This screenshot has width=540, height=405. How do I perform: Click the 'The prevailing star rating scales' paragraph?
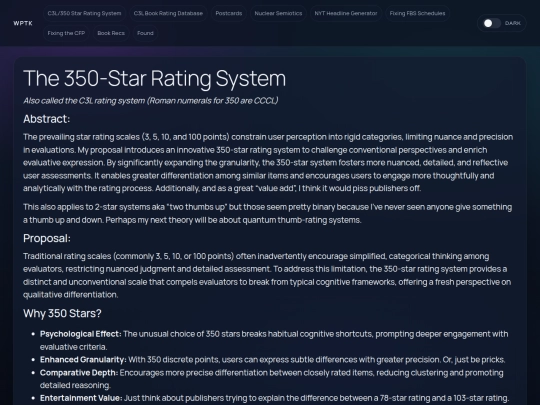[268, 163]
